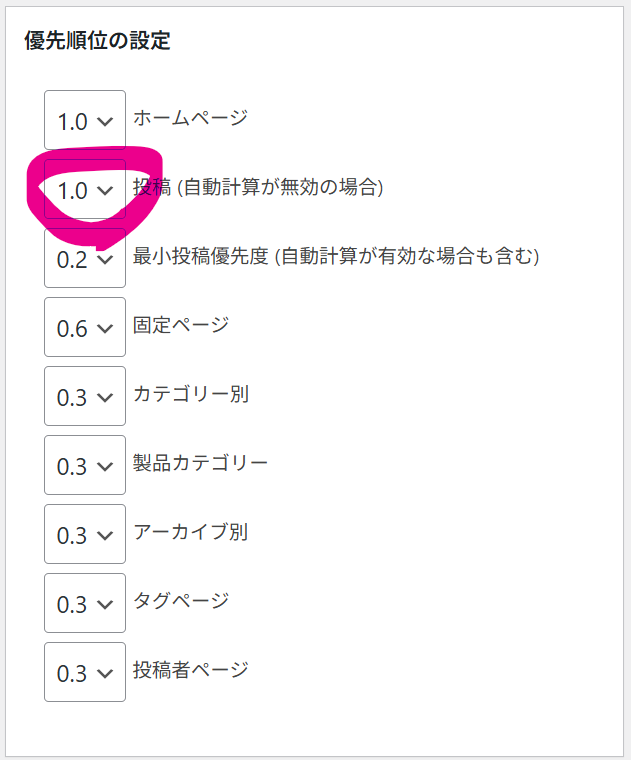The image size is (631, 760).
Task: Click the chevron arrow beside the 0.6 value
Action: point(104,329)
